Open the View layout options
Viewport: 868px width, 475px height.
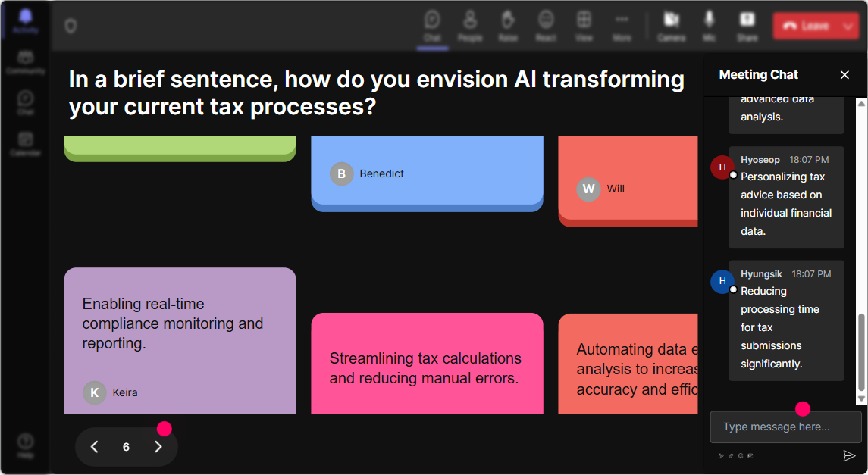point(584,26)
